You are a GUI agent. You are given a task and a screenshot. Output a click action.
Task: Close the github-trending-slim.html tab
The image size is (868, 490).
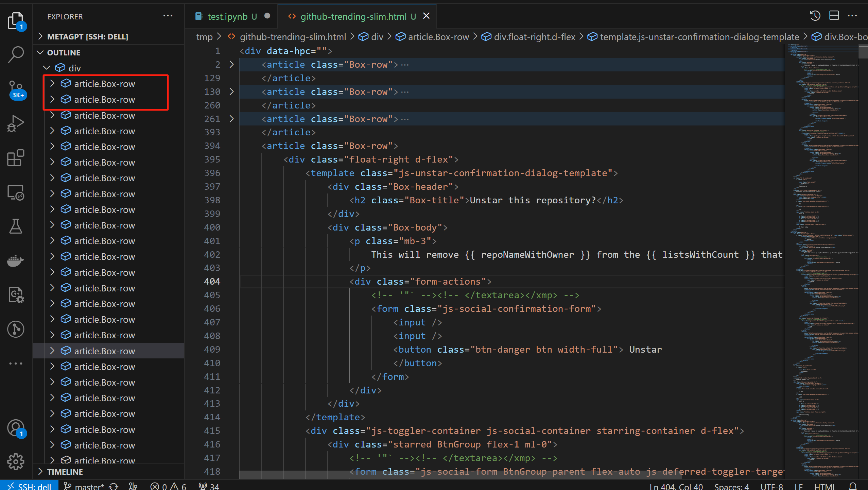point(426,16)
